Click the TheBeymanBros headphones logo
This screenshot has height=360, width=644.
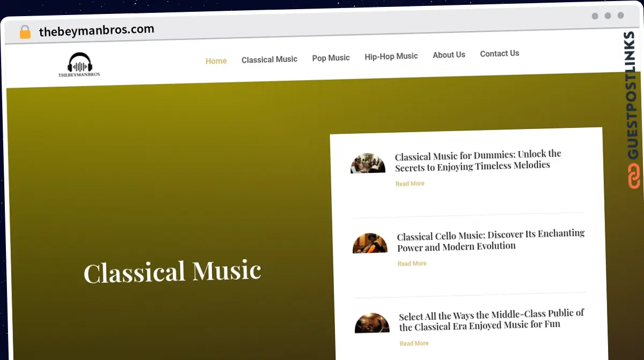tap(79, 64)
